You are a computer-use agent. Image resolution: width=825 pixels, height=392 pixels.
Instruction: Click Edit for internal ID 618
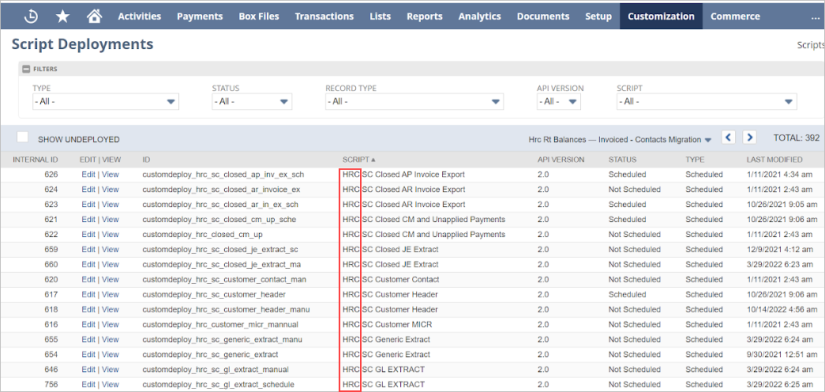(x=88, y=309)
